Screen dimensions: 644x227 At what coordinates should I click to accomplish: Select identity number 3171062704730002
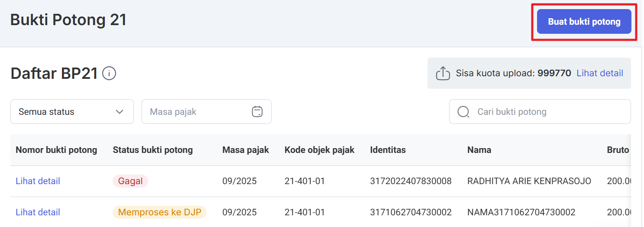pos(411,212)
